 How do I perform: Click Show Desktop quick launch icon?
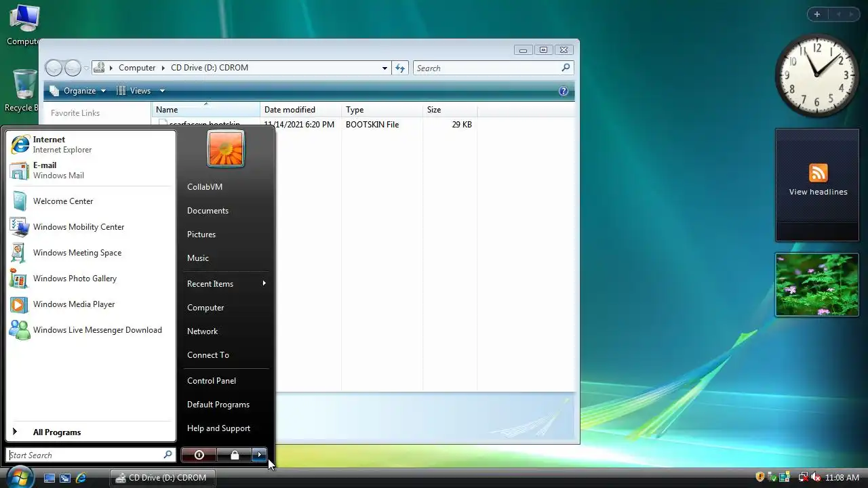tap(50, 478)
